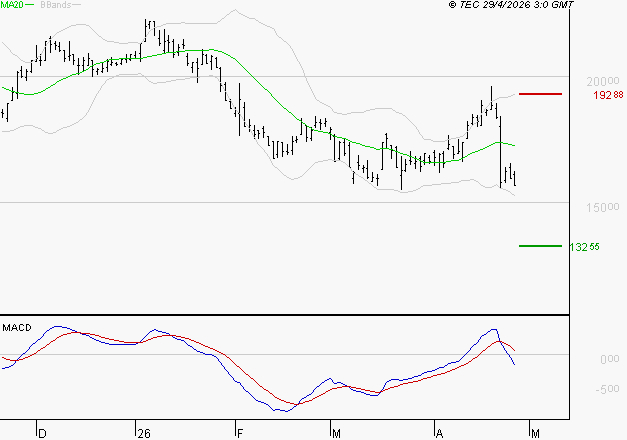Select the 26 year marker on time axis

[x=144, y=433]
